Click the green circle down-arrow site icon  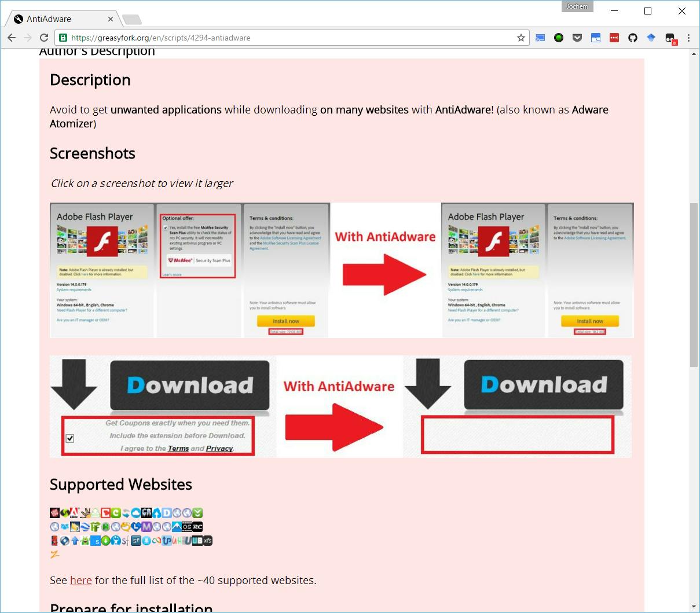pos(105,541)
